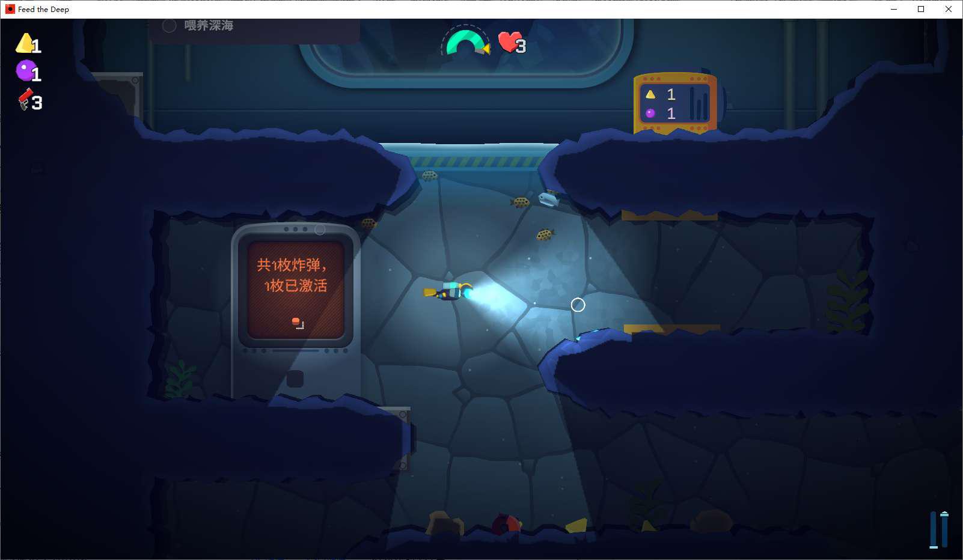The height and width of the screenshot is (560, 963).
Task: Click the heart counter value 3
Action: 521,46
